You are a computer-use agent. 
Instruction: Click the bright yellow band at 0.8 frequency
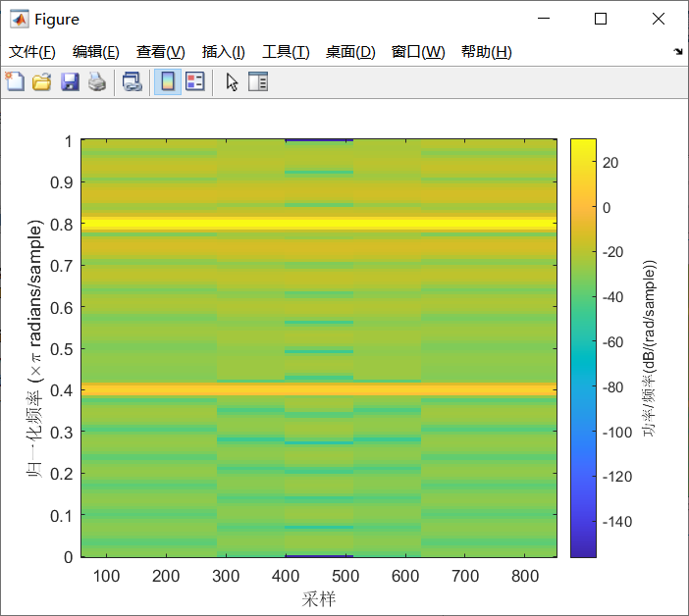click(319, 224)
